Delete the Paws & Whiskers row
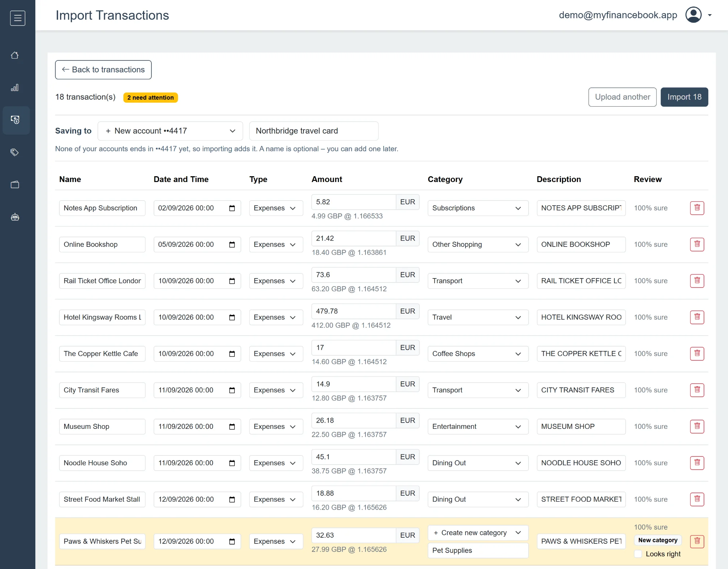 pyautogui.click(x=697, y=541)
